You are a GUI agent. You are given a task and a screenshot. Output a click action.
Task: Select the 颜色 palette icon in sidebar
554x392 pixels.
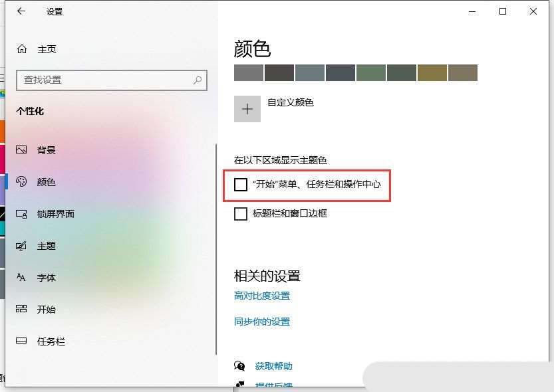[21, 181]
